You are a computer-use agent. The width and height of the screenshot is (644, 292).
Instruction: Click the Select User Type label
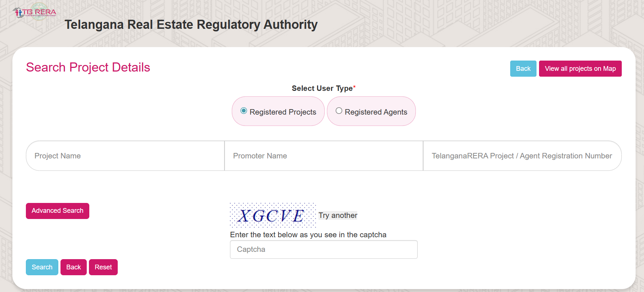pos(322,88)
